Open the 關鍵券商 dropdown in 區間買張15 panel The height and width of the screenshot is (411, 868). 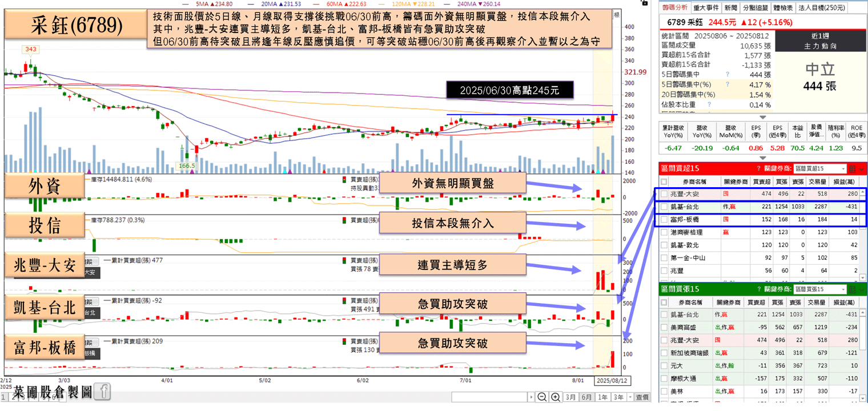(x=820, y=289)
